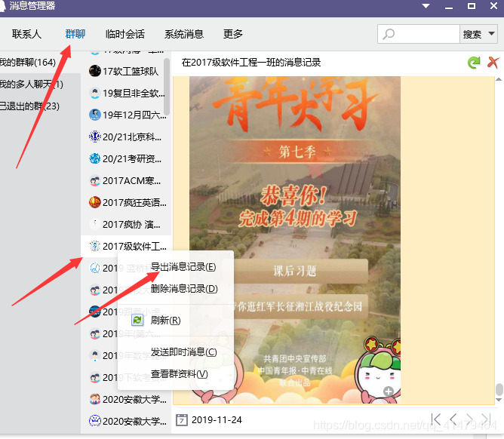Click the message pane scrollbar up arrow
Image resolution: width=504 pixels, height=439 pixels.
coord(499,79)
